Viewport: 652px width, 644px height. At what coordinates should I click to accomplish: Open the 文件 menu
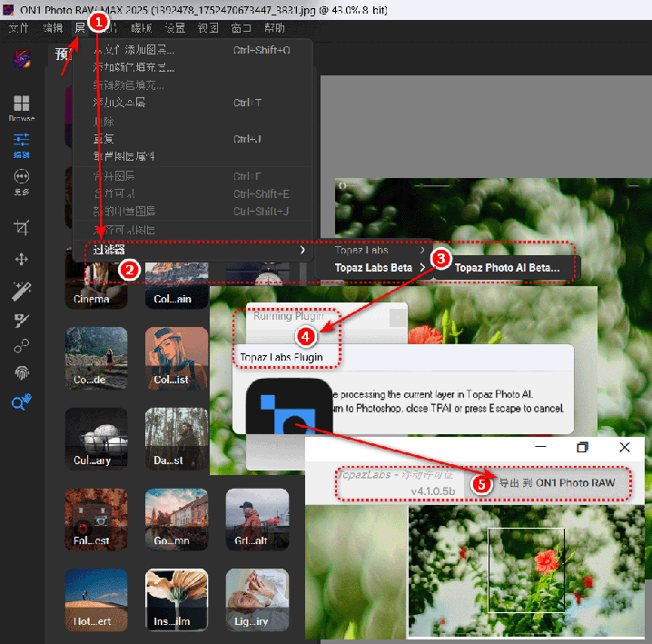tap(19, 28)
